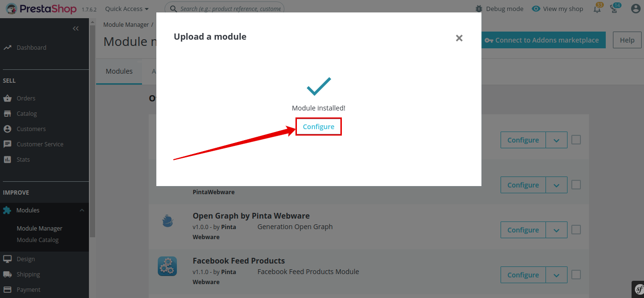Open the Quick Access dropdown
Screen dimensions: 644x298
pyautogui.click(x=127, y=9)
